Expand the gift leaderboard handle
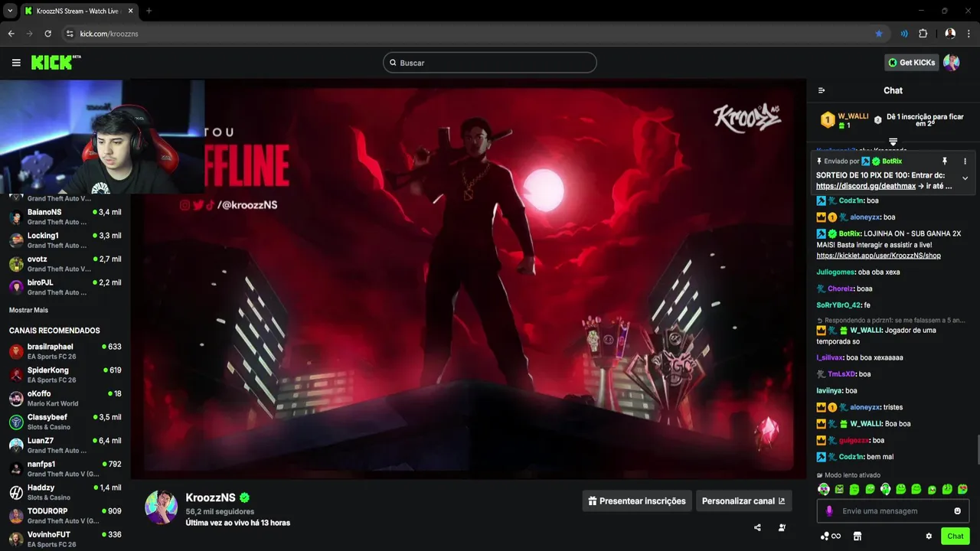Screen dimensions: 980x551 [x=893, y=142]
